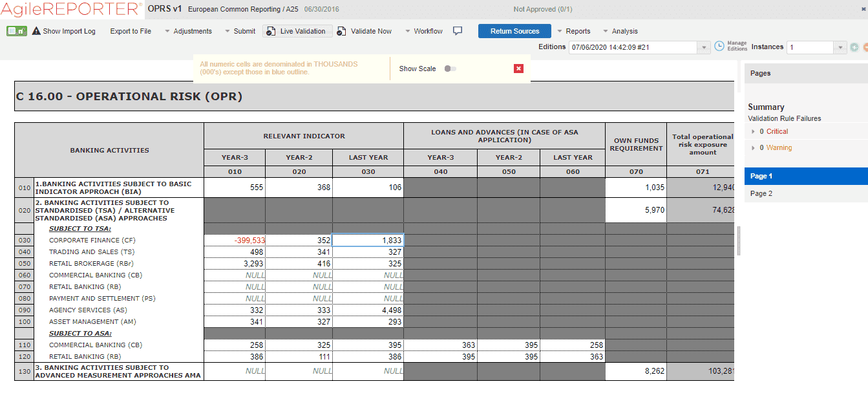Open the Instances dropdown
Viewport: 868px width, 408px height.
click(x=840, y=47)
